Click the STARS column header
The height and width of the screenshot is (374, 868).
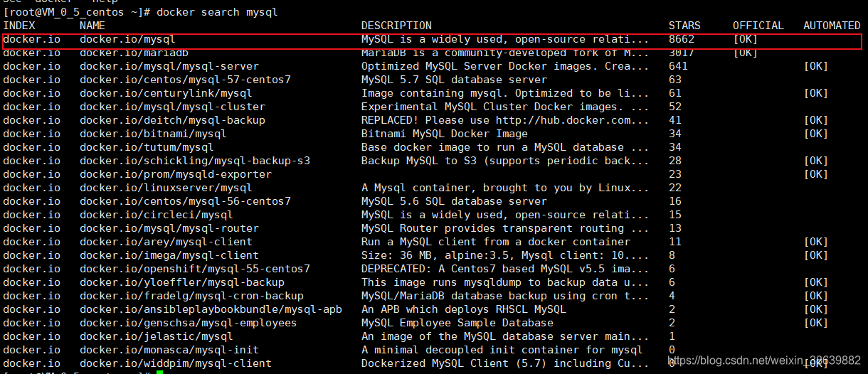tap(684, 26)
